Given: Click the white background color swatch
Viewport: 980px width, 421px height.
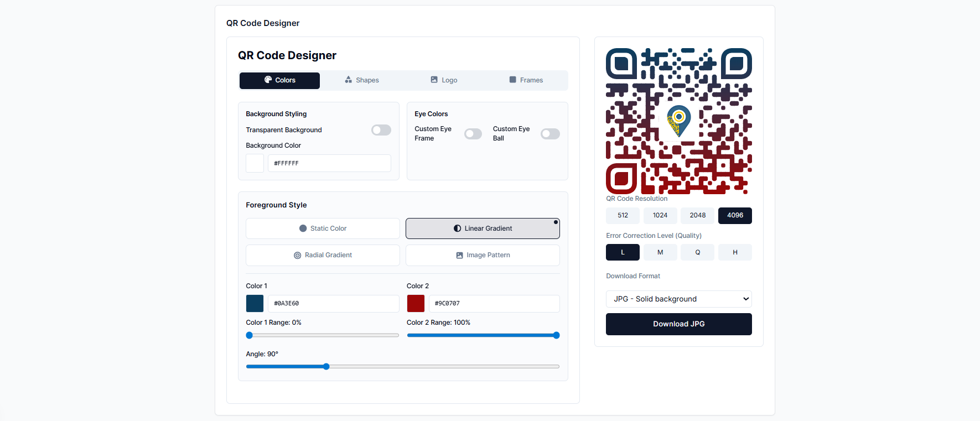Looking at the screenshot, I should 255,163.
